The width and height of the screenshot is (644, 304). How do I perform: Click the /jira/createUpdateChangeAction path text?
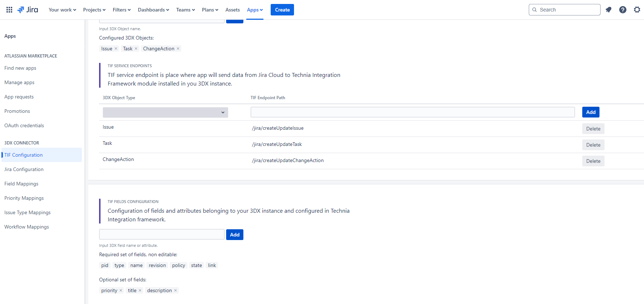(x=288, y=160)
